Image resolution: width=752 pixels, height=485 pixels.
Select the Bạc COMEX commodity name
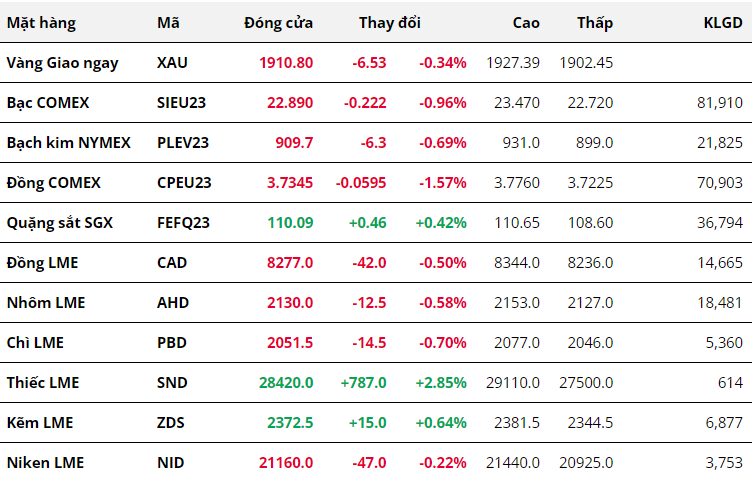47,103
